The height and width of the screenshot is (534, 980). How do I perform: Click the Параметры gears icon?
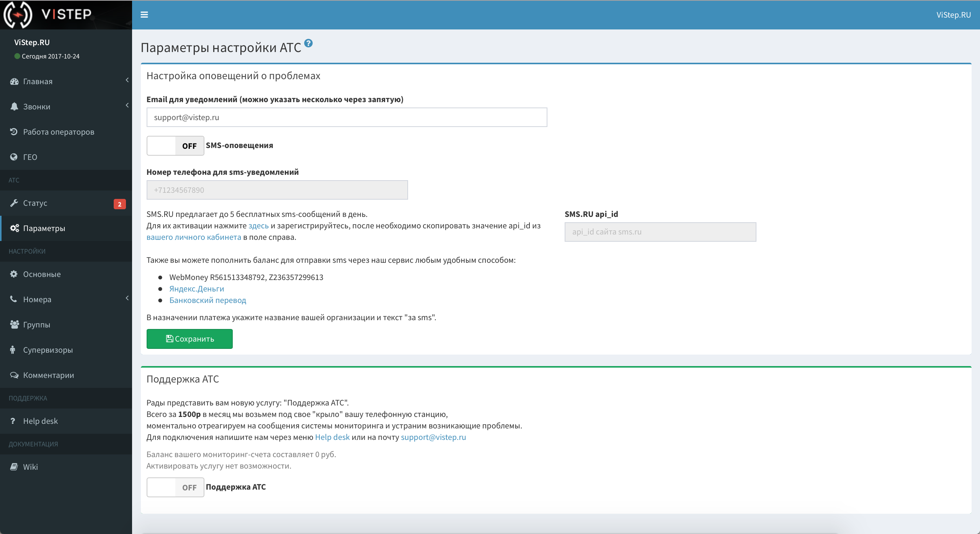click(x=15, y=228)
